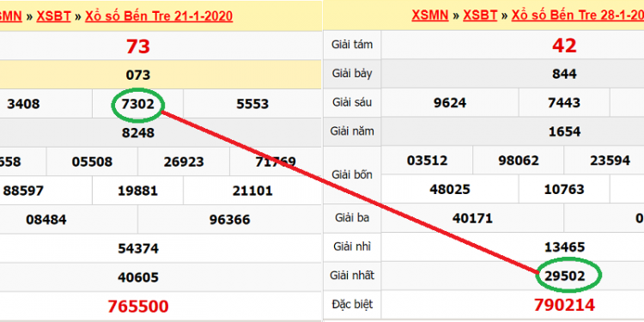Viewport: 644px width, 322px height.
Task: Click the cell with 5553
Action: (x=252, y=104)
